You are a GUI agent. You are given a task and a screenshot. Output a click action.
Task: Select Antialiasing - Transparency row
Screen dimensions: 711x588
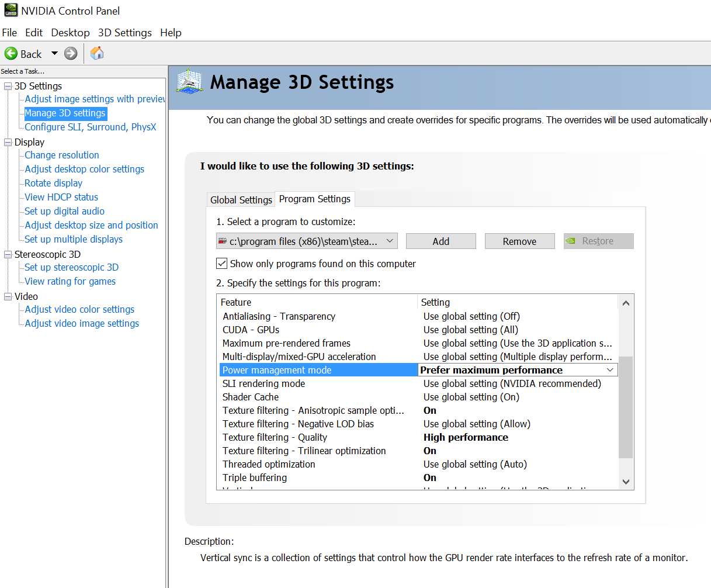click(x=417, y=316)
